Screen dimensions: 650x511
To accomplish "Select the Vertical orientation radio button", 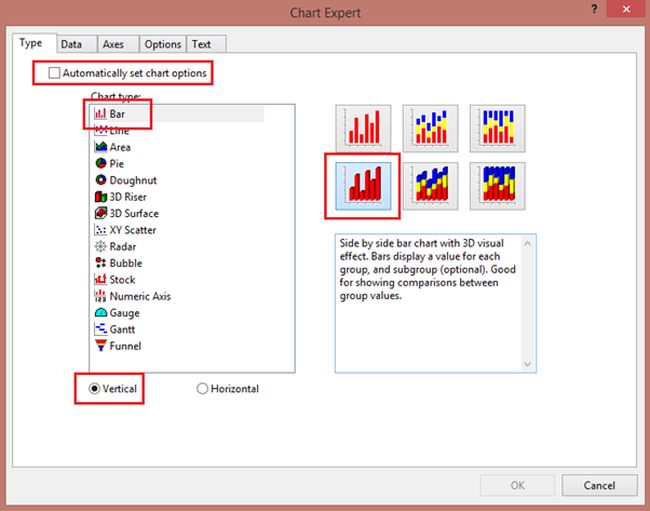I will click(x=95, y=389).
